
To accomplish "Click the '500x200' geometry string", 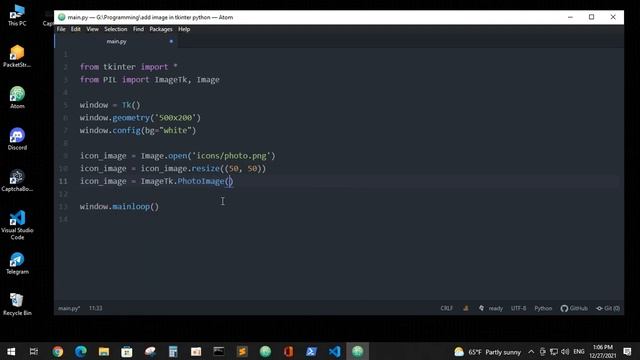I will point(176,118).
